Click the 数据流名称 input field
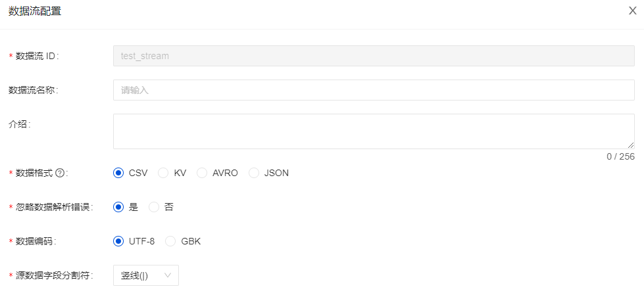The height and width of the screenshot is (297, 644). point(374,90)
